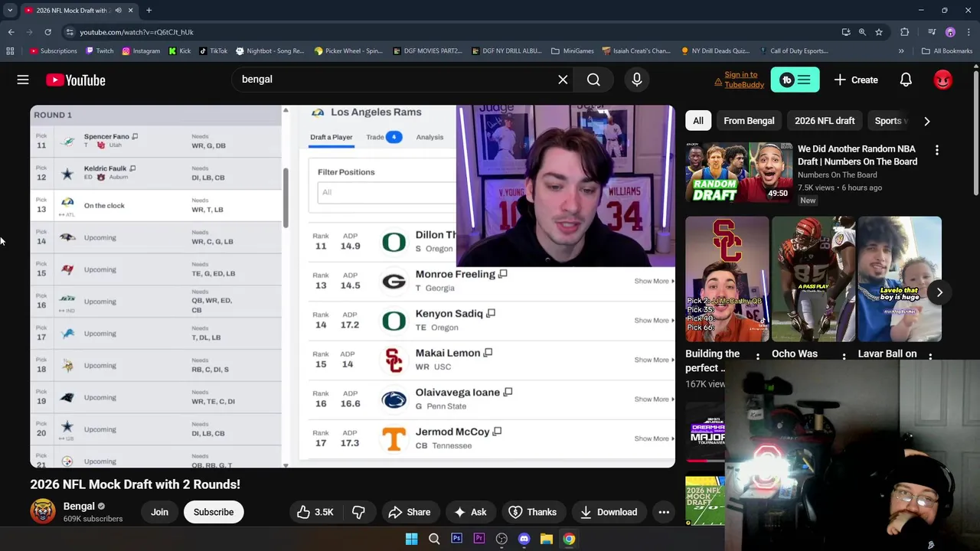The width and height of the screenshot is (980, 551).
Task: Open options for Random NBA Draft video
Action: pos(936,151)
